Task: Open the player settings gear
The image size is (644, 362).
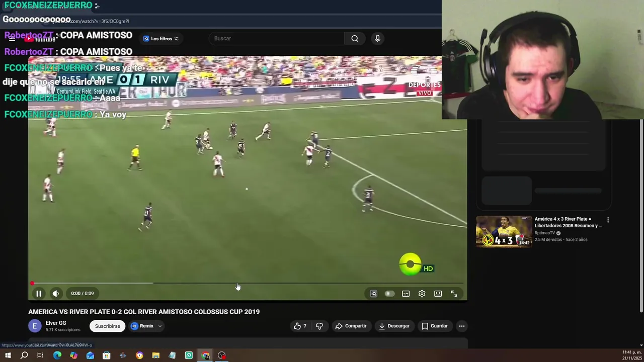Action: pos(422,294)
